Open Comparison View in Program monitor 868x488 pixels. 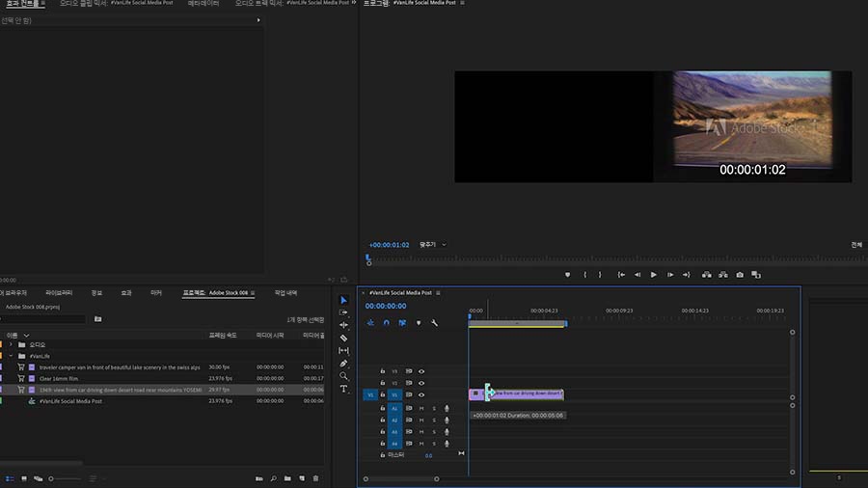(x=756, y=275)
